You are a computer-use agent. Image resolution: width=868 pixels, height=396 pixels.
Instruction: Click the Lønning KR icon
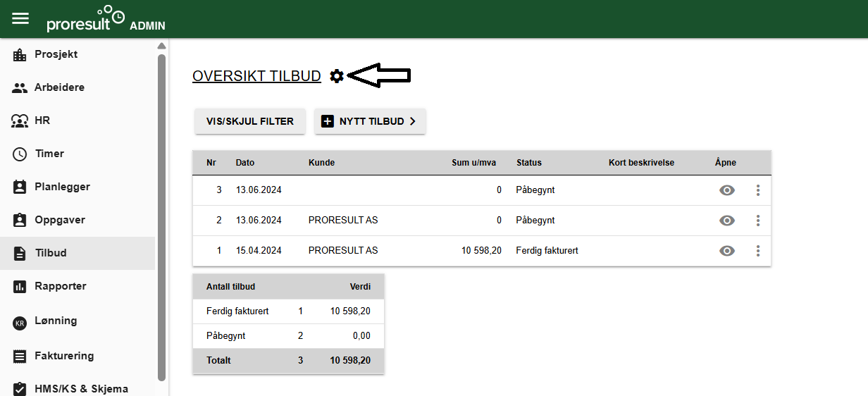(x=20, y=323)
